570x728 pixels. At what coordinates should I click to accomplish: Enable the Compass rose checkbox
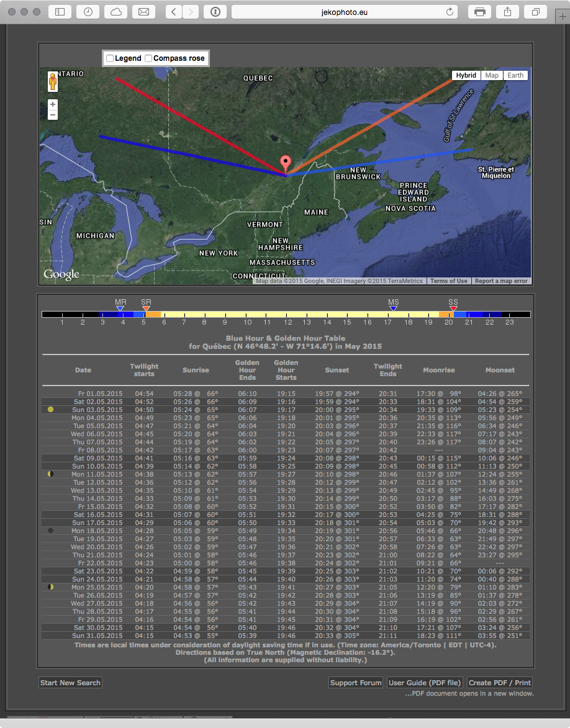[148, 58]
